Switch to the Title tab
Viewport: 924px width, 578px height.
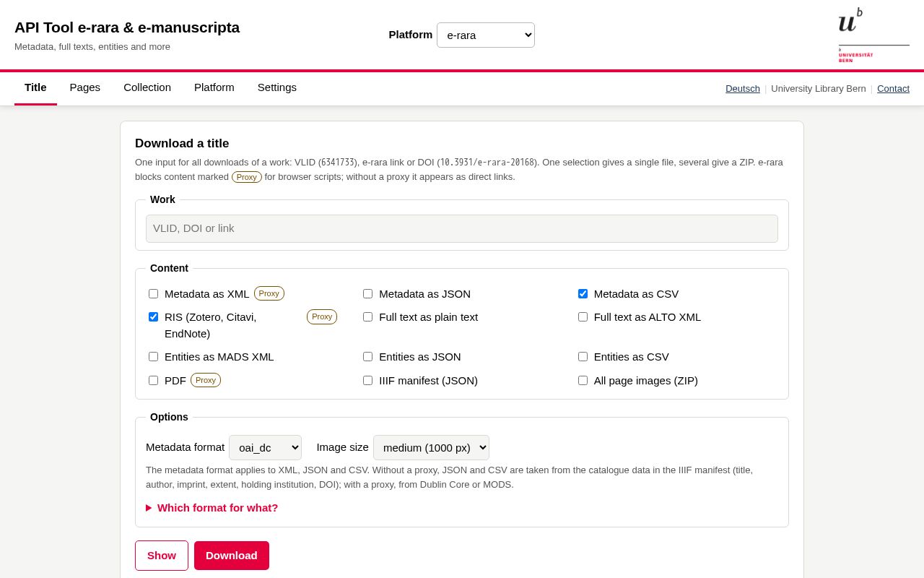coord(35,87)
